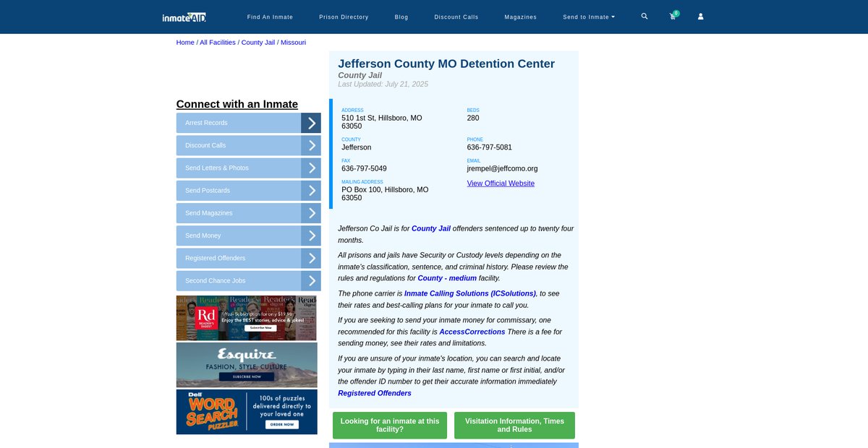
Task: Open the search magnifier icon in header
Action: point(644,17)
